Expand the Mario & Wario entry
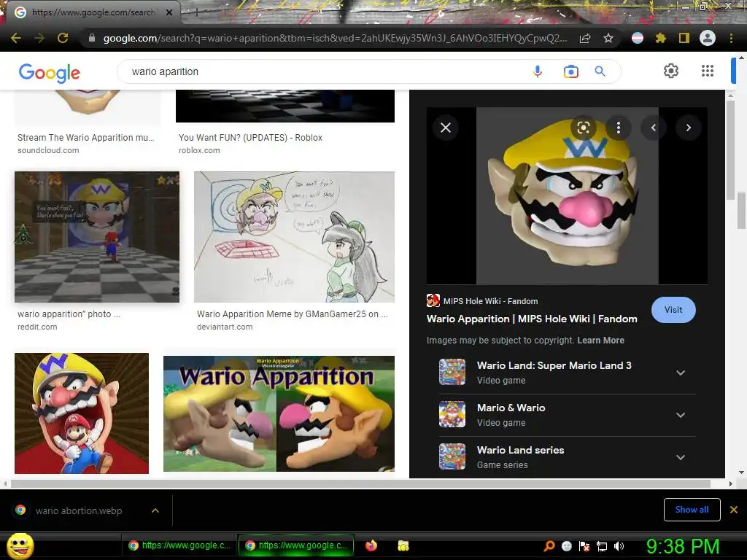 [x=681, y=415]
